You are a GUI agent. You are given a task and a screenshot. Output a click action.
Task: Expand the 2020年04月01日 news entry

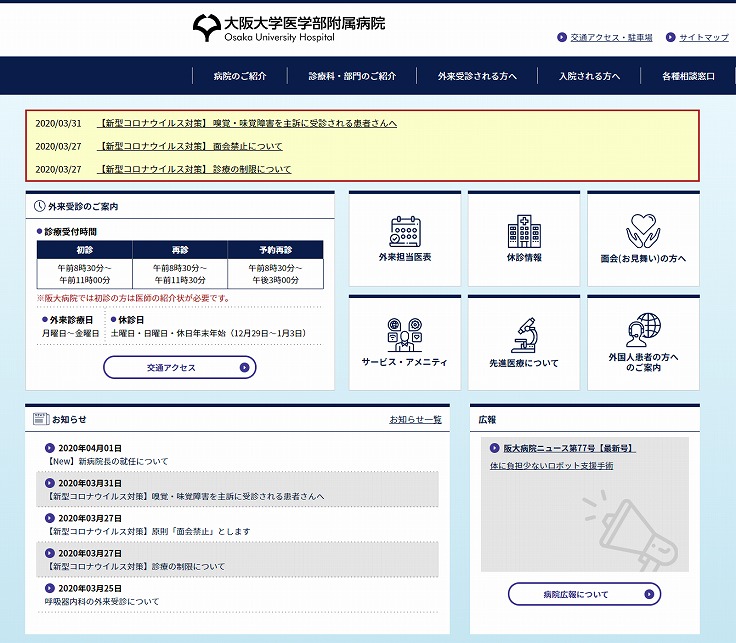click(90, 448)
